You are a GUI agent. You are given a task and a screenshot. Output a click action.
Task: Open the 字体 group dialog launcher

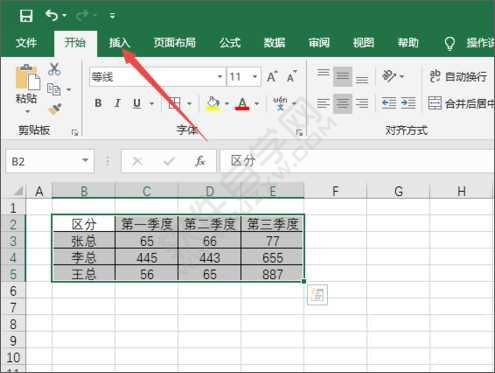click(299, 132)
